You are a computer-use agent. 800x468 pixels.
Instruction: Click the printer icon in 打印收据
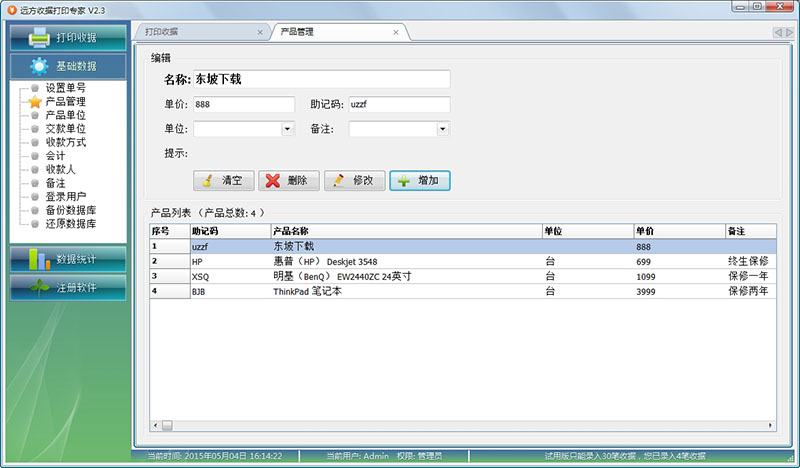(x=39, y=37)
